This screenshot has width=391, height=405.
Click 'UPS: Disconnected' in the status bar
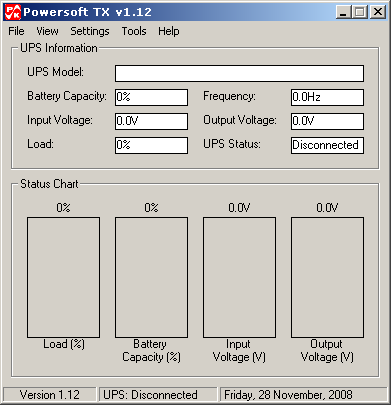(x=150, y=395)
